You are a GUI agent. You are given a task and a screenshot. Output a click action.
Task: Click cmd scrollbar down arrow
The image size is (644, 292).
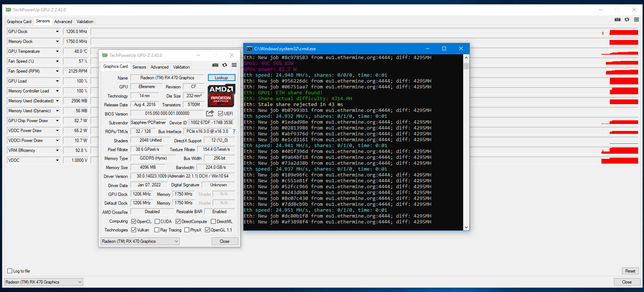pyautogui.click(x=466, y=227)
